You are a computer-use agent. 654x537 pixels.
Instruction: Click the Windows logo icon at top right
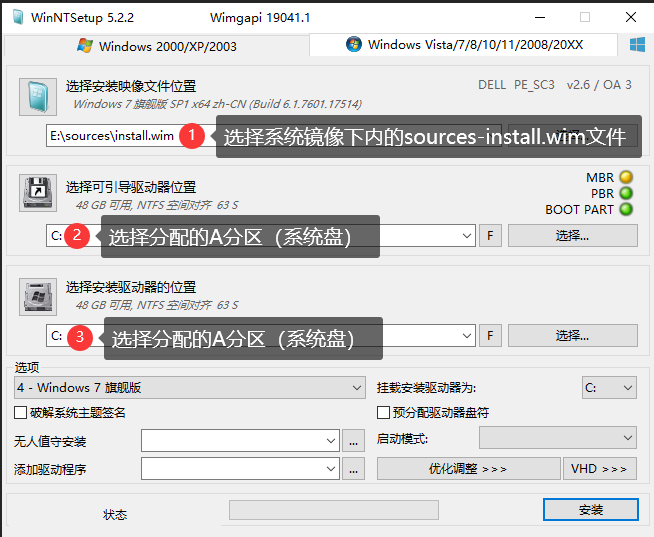[636, 45]
